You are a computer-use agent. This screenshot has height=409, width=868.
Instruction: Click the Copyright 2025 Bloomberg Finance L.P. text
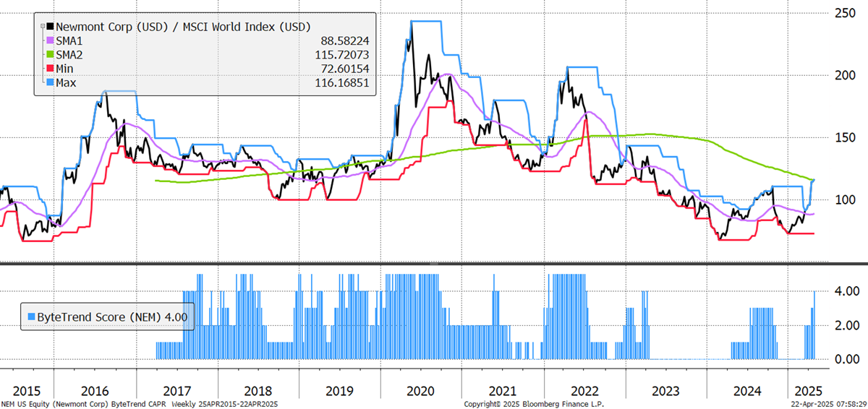click(x=535, y=404)
